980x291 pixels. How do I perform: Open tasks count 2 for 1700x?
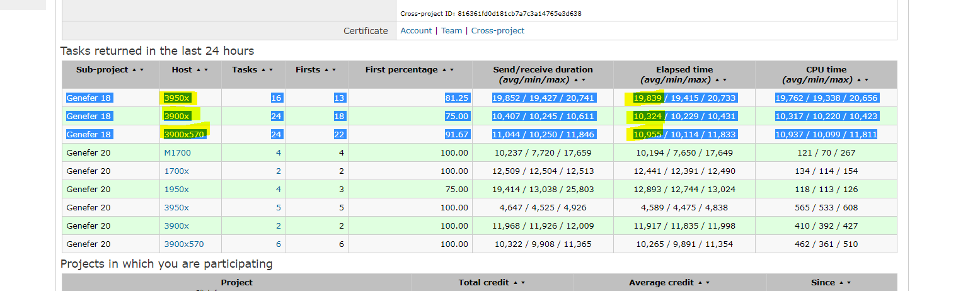coord(279,171)
